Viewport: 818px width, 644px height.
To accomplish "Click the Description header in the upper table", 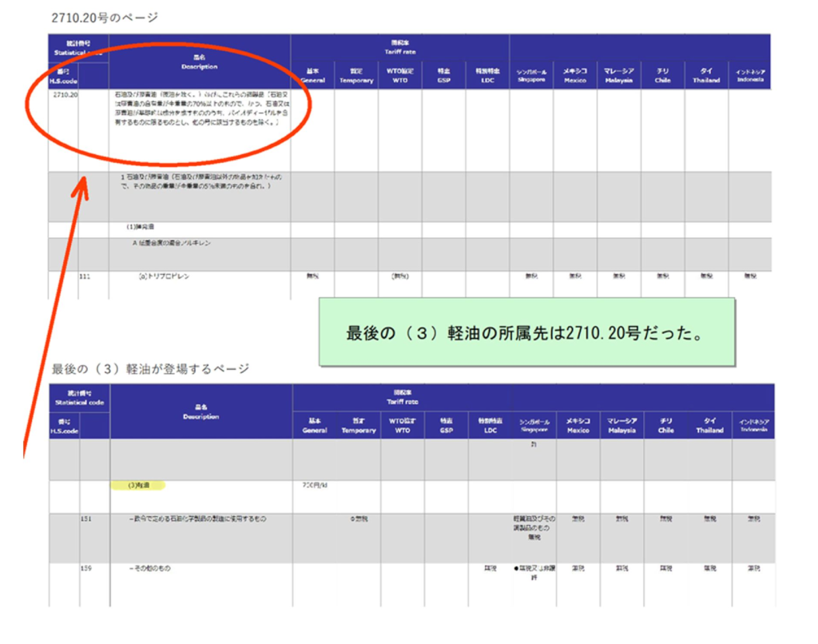I will (200, 62).
